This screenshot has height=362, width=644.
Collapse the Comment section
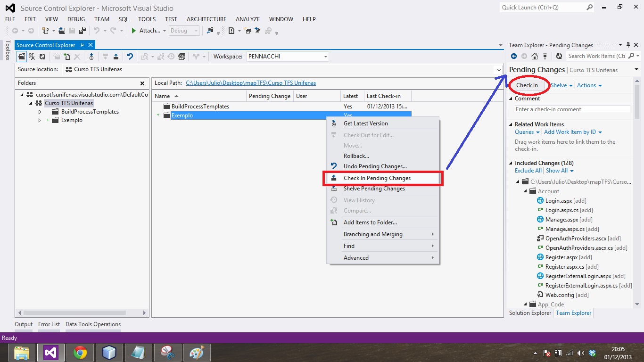pyautogui.click(x=511, y=99)
